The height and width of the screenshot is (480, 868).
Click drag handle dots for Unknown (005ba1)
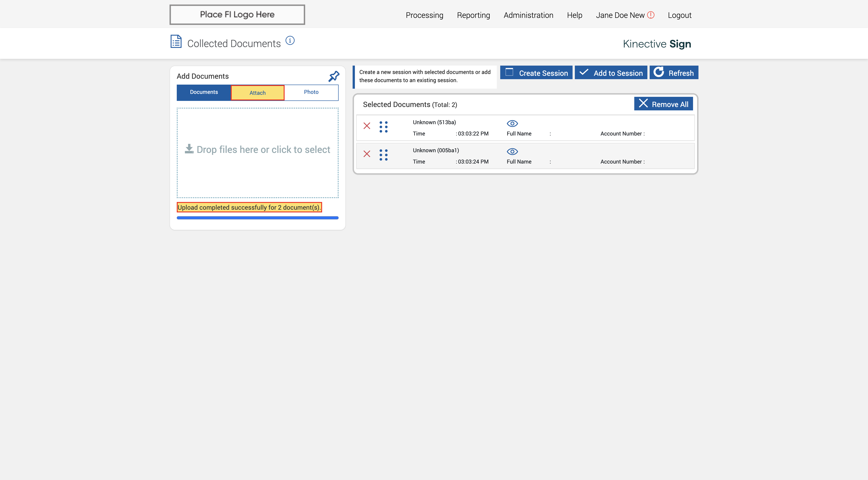383,155
